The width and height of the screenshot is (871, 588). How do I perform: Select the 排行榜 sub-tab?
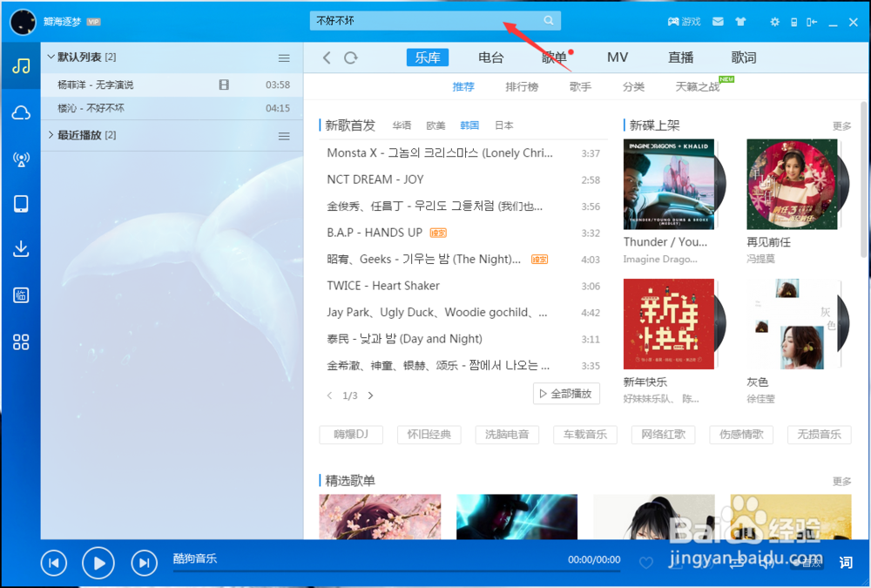click(522, 87)
